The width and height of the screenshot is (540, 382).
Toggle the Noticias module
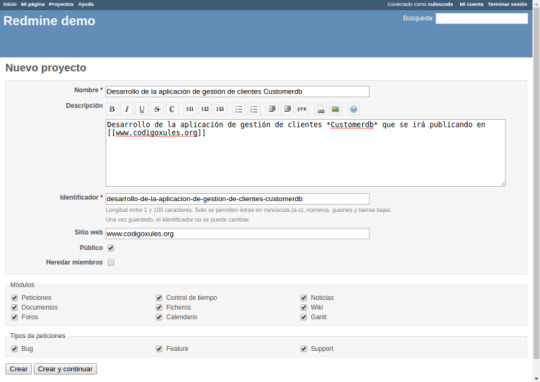click(304, 298)
